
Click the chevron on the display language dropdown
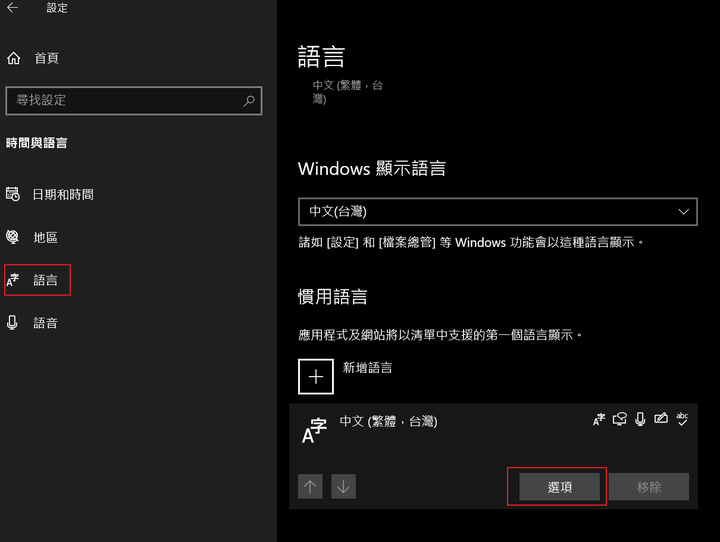click(683, 212)
